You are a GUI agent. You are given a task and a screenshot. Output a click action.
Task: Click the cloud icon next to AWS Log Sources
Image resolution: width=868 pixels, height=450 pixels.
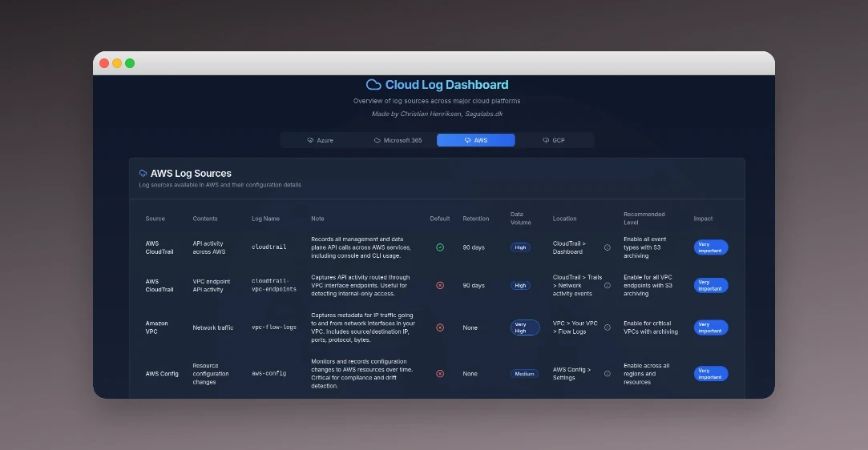[x=143, y=174]
